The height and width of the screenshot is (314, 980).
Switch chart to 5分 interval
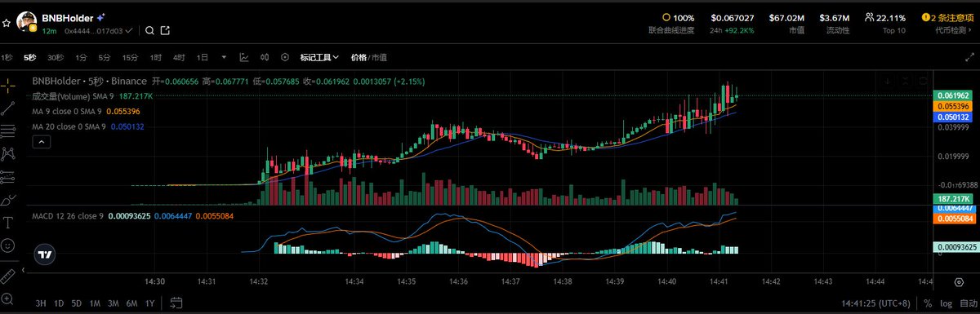105,58
